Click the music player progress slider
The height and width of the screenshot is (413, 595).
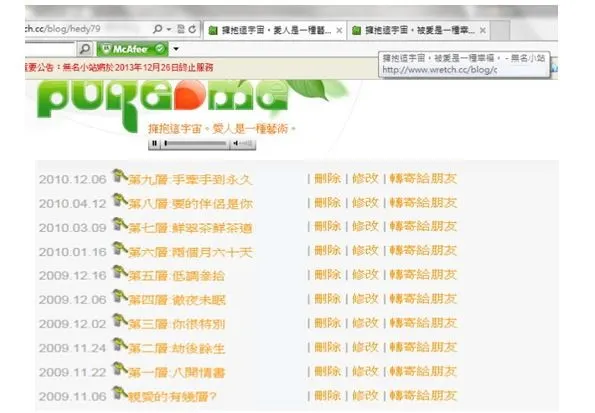(x=196, y=143)
